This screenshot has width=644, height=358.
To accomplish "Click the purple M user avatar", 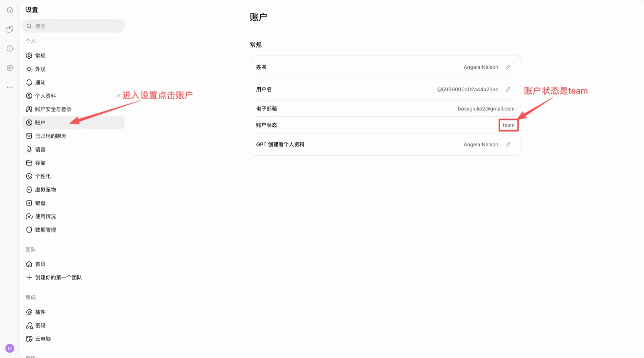I will coord(10,348).
